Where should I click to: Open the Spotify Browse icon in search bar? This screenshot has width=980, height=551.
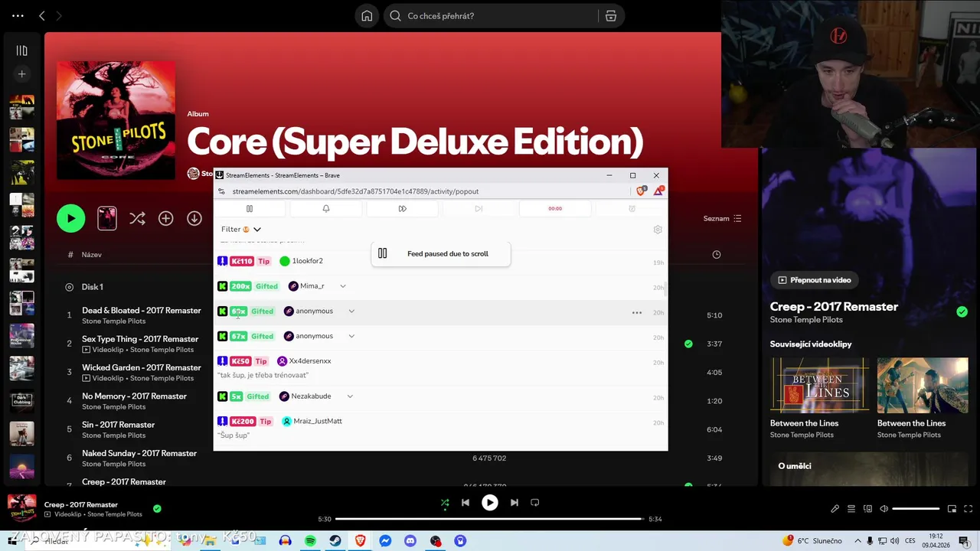coord(610,16)
